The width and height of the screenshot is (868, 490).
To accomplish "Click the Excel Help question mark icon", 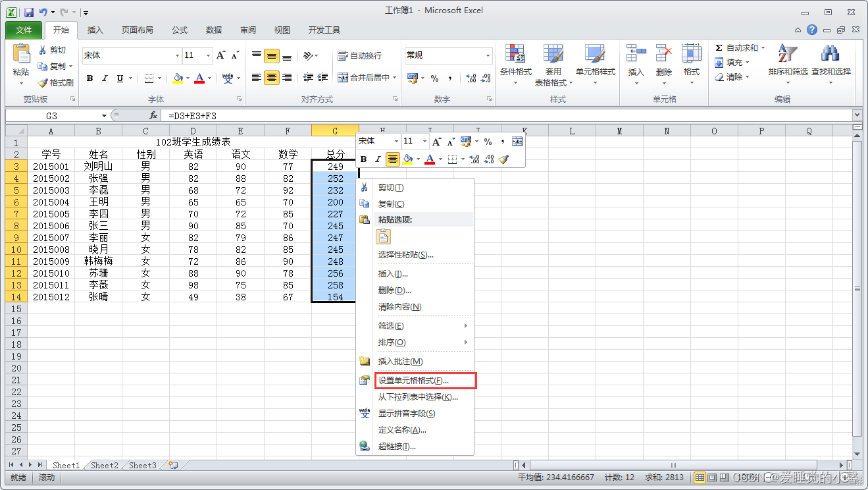I will [812, 30].
